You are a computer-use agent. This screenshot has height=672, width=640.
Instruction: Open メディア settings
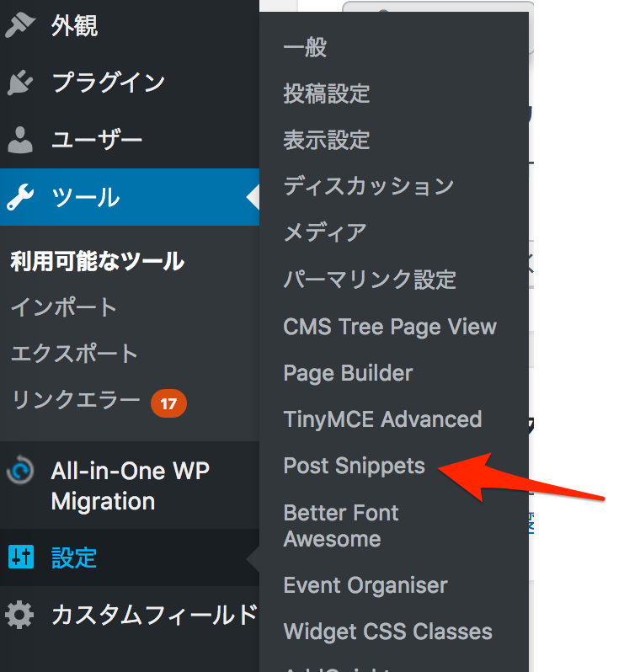coord(325,232)
